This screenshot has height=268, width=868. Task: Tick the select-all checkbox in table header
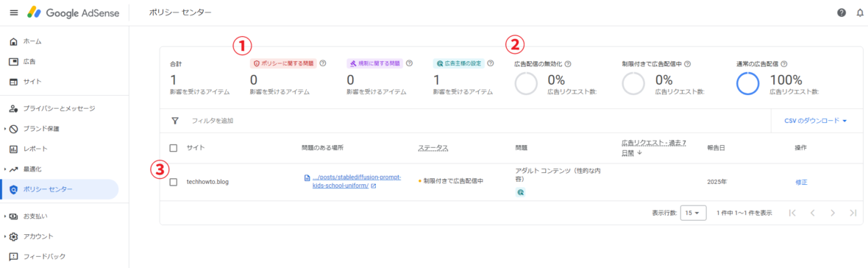click(x=174, y=148)
